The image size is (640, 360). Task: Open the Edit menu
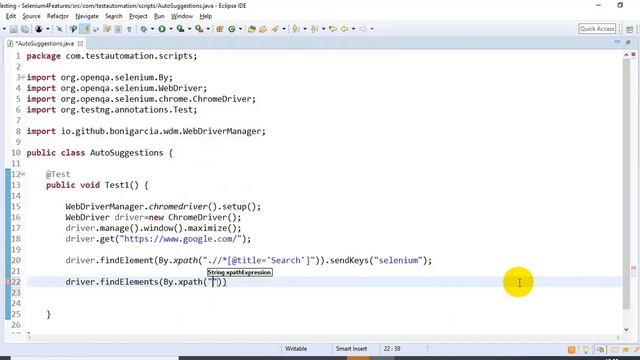click(x=11, y=16)
